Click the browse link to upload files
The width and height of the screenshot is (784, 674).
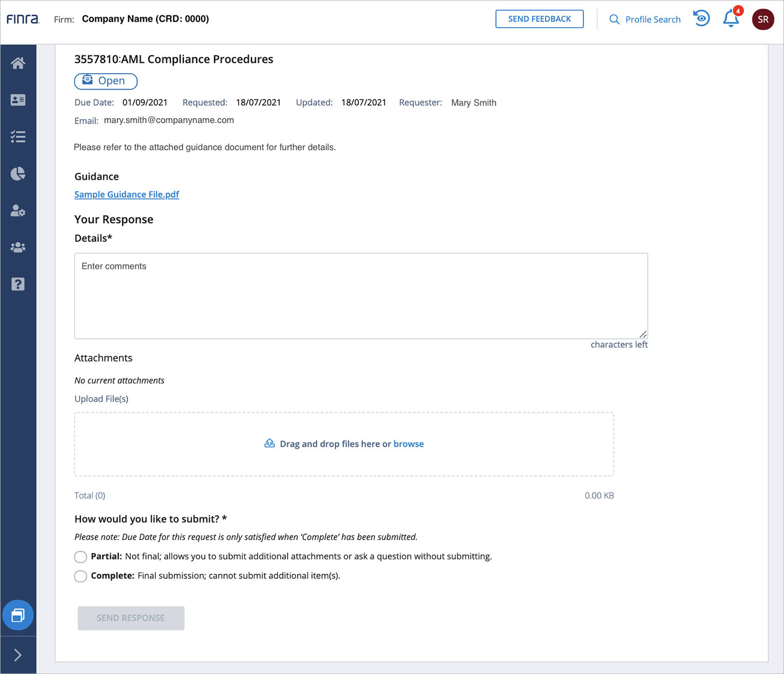click(408, 444)
